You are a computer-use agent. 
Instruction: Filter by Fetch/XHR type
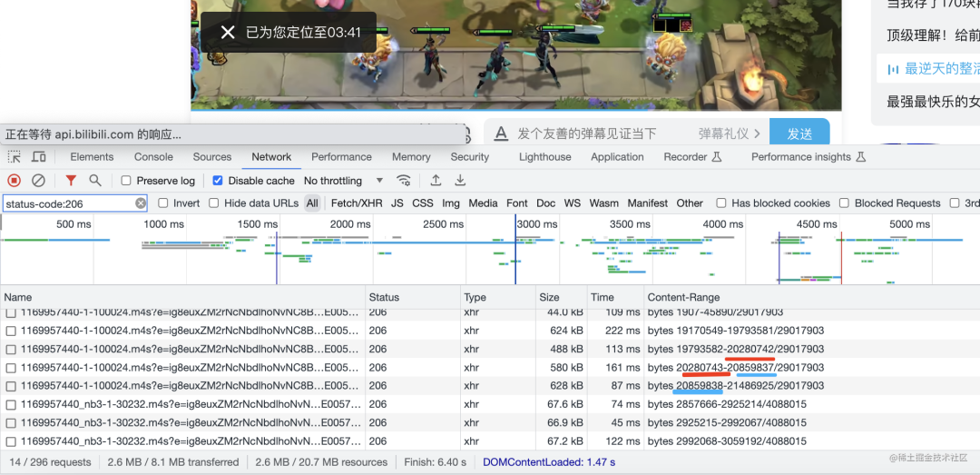tap(357, 203)
